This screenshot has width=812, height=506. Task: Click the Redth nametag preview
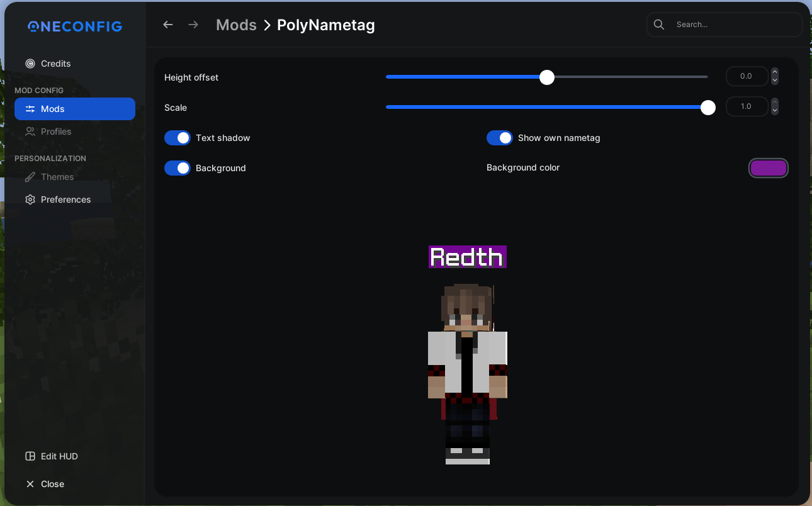(x=468, y=257)
